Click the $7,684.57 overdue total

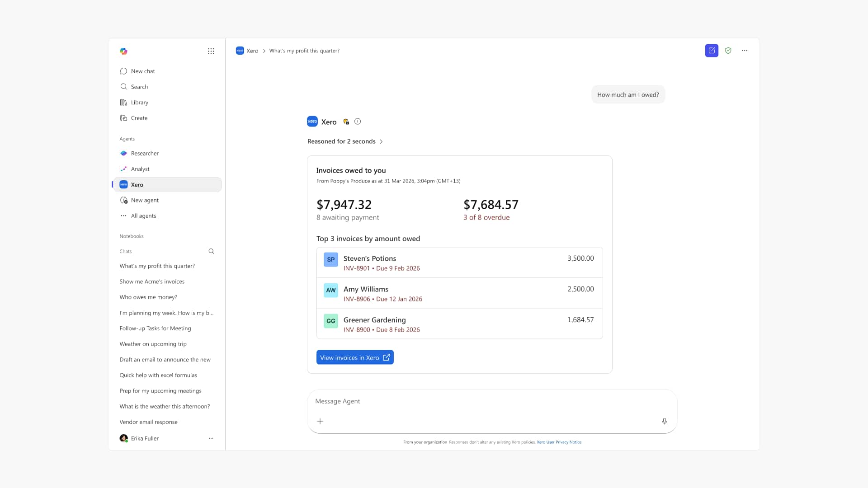tap(491, 205)
